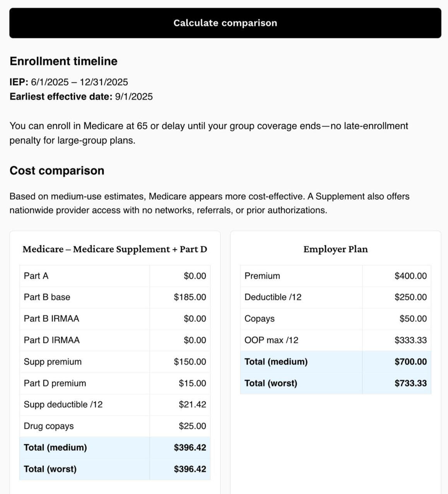The height and width of the screenshot is (494, 448).
Task: Select the Deductible /12 row label
Action: (273, 297)
